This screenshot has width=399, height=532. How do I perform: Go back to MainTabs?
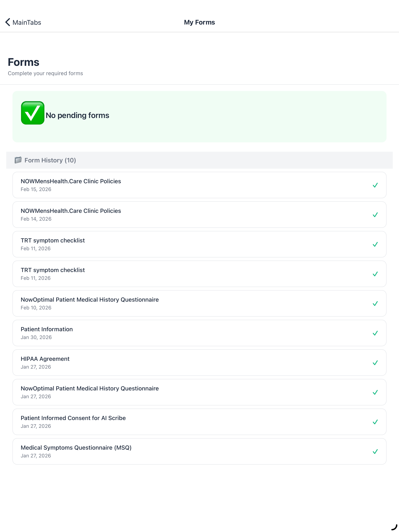tap(23, 22)
